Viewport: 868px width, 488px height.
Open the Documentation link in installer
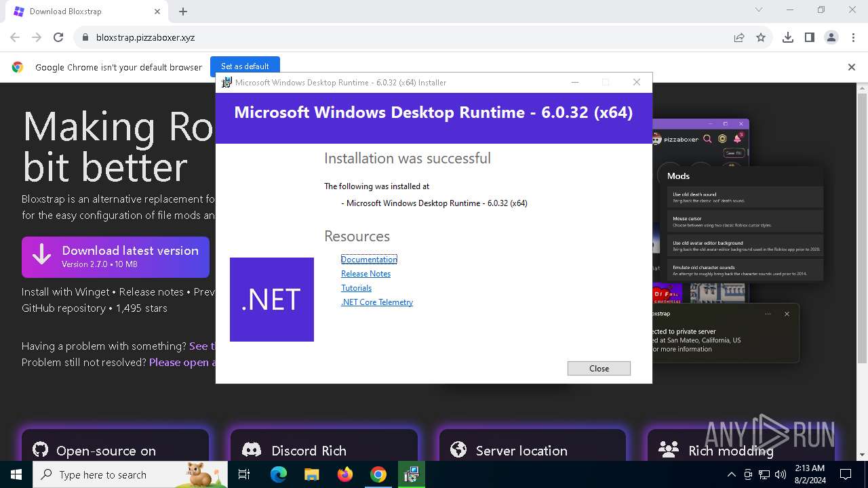click(369, 260)
